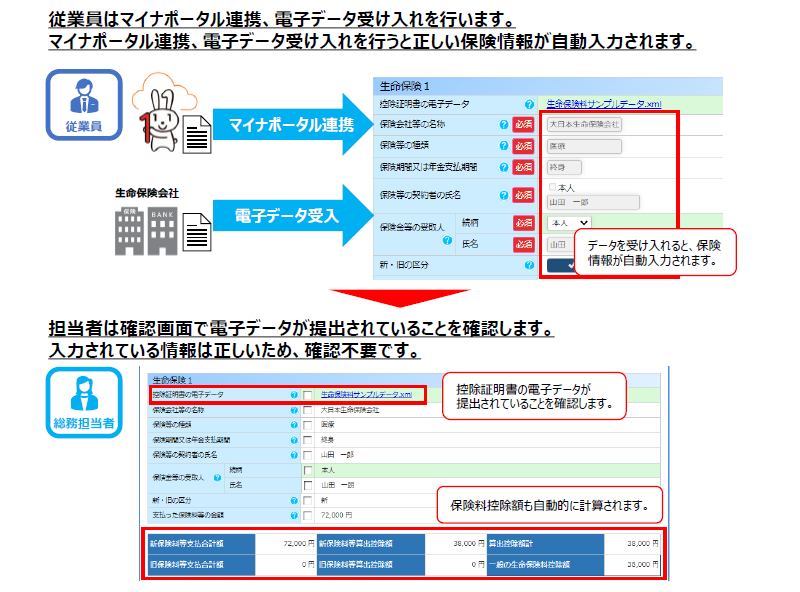Screen dimensions: 800x592
Task: Click the 算出控除額計 label cell
Action: tap(545, 544)
